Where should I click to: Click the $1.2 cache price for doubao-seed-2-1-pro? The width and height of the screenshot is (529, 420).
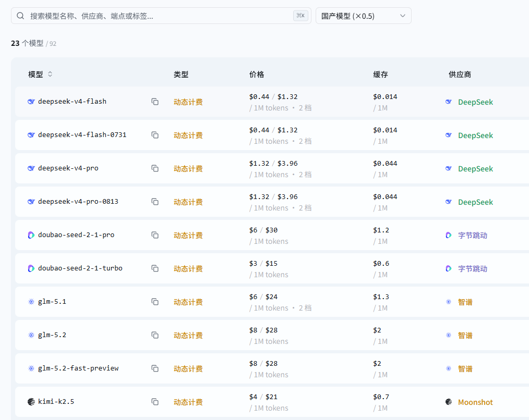click(381, 230)
